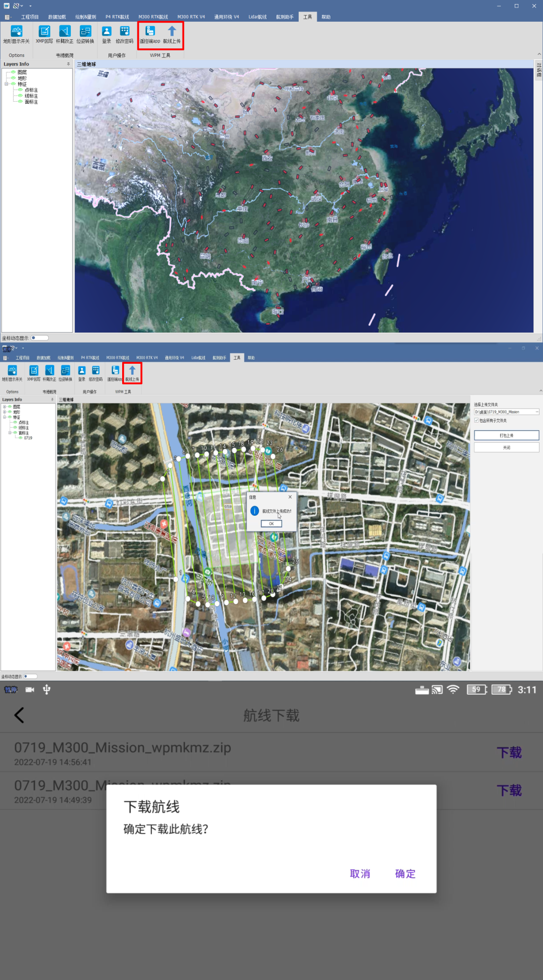
Task: Click XMP回写 icon in China map window
Action: tap(44, 31)
